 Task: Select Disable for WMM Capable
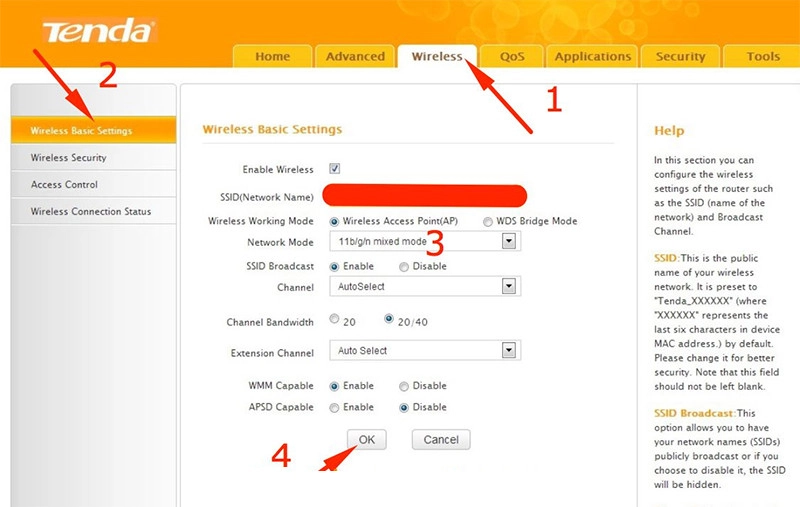click(404, 386)
